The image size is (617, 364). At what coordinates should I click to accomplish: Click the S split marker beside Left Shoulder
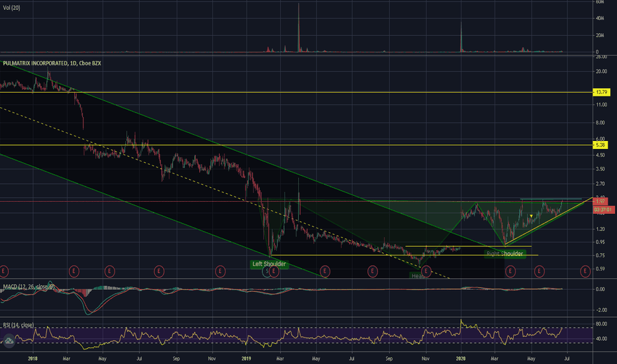(267, 271)
